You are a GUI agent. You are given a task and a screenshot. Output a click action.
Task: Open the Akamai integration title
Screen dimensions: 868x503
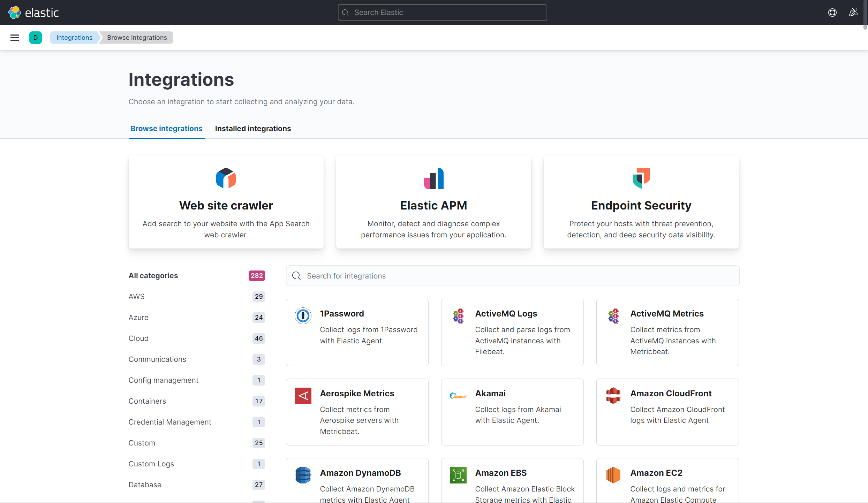coord(490,394)
